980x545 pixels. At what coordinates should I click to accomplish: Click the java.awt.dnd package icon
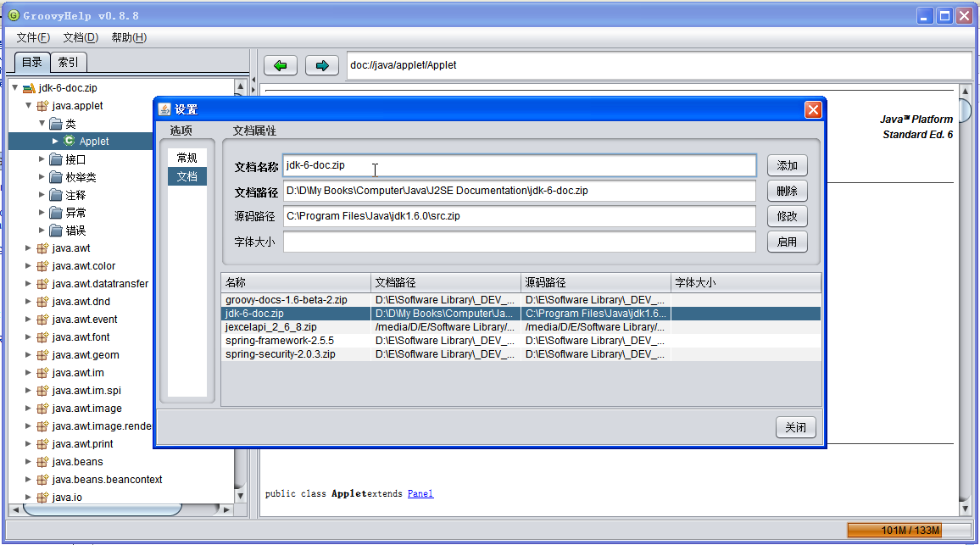coord(42,301)
